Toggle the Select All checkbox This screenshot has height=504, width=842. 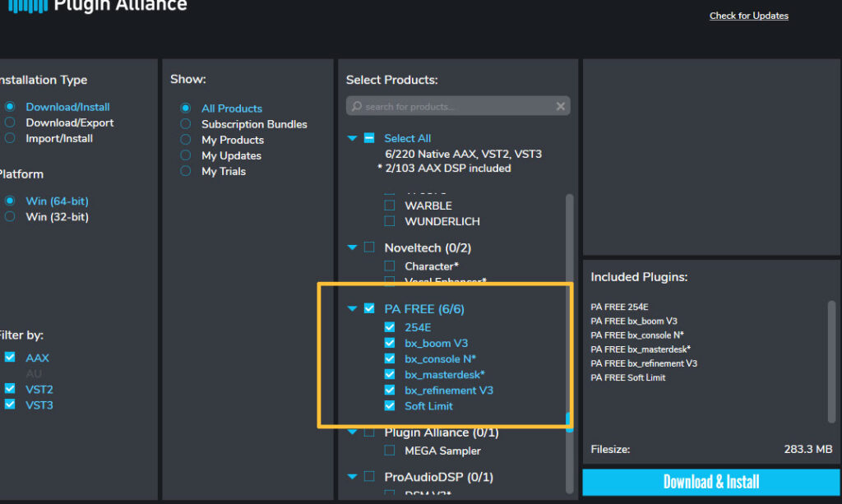point(369,138)
